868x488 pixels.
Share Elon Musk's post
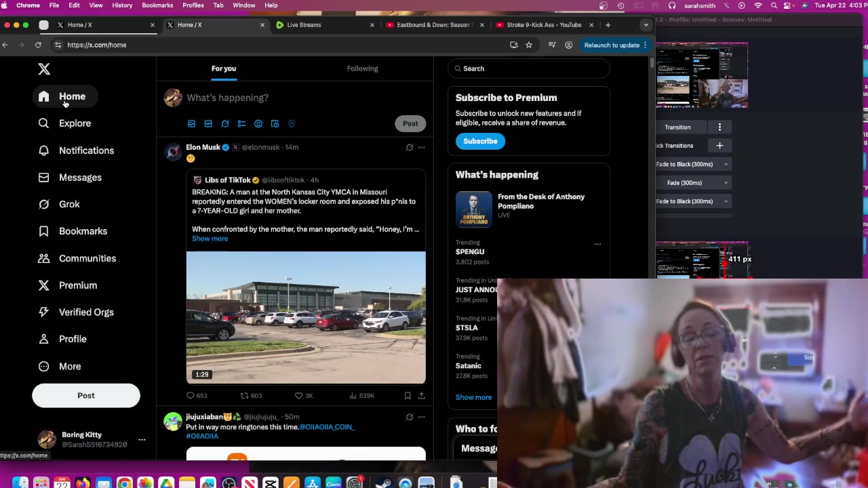pyautogui.click(x=421, y=395)
